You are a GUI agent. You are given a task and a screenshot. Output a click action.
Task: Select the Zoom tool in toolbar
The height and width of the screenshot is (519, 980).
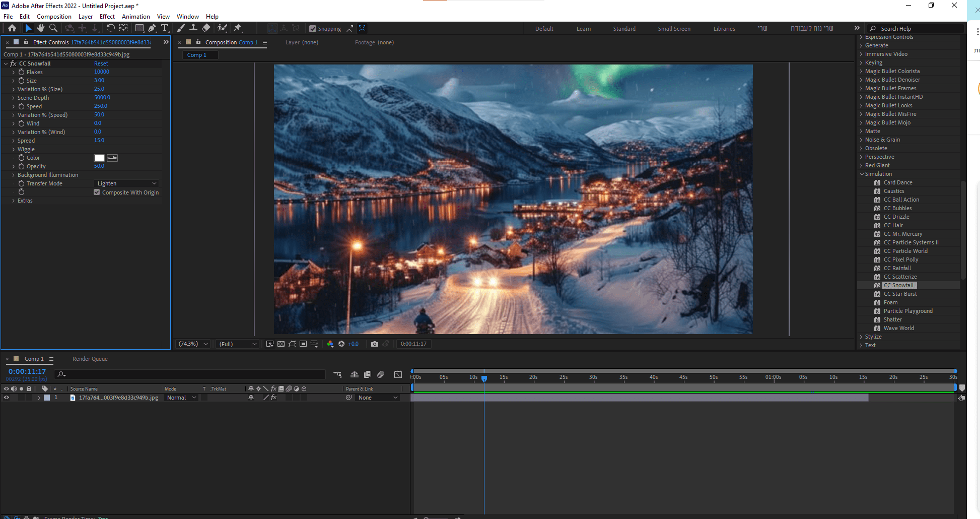pyautogui.click(x=53, y=28)
